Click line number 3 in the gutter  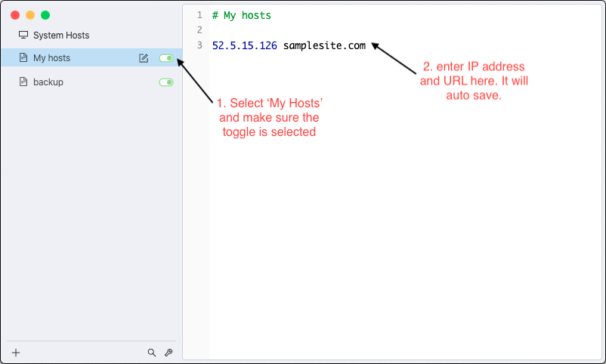click(199, 45)
